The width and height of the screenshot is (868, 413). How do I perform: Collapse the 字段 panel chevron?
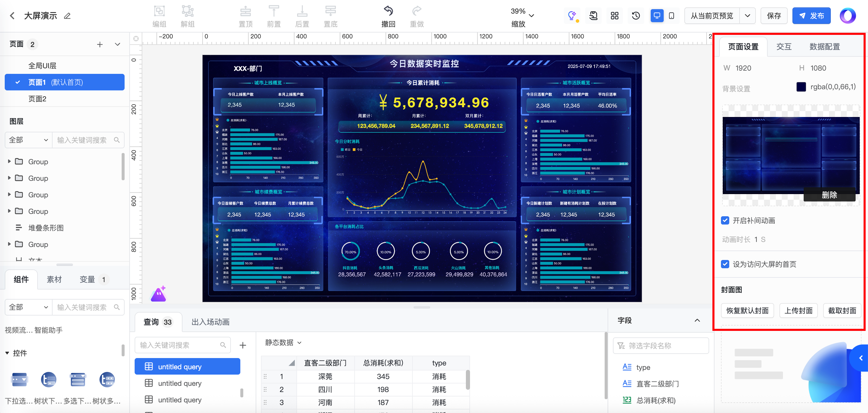[697, 320]
